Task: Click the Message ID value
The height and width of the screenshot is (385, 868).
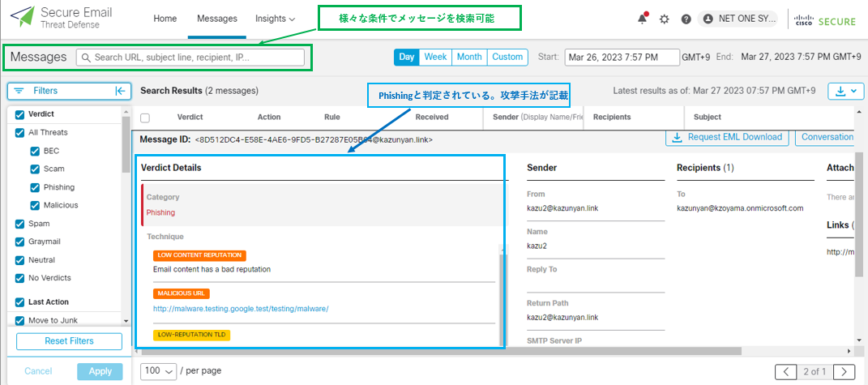Action: click(x=314, y=140)
